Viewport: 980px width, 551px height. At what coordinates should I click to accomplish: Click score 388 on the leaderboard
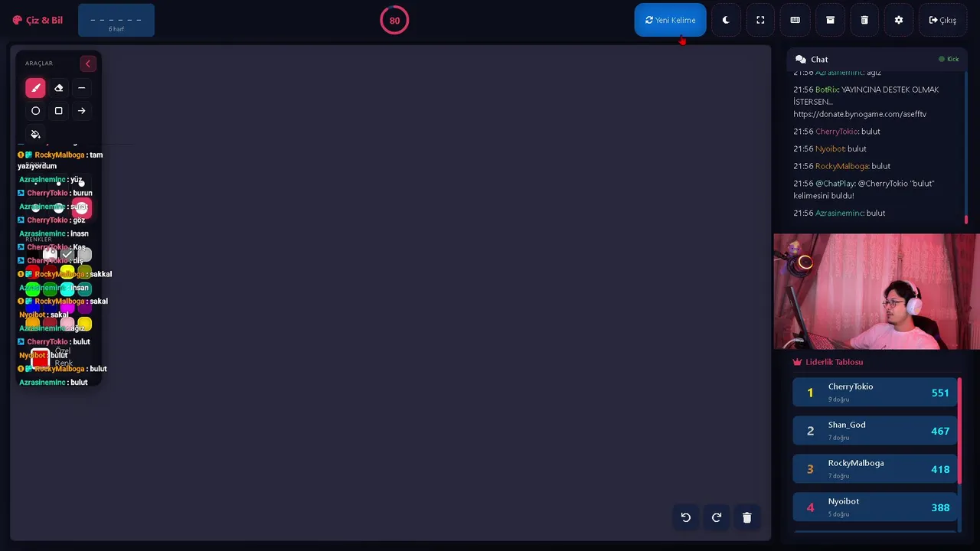[940, 507]
